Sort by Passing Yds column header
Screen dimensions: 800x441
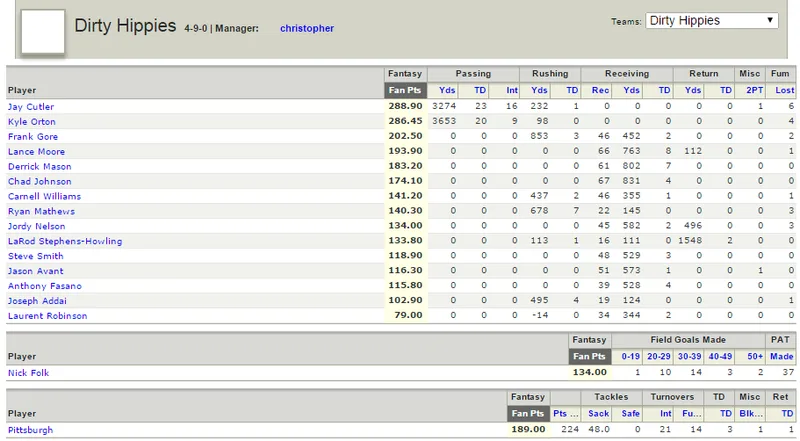pyautogui.click(x=447, y=90)
